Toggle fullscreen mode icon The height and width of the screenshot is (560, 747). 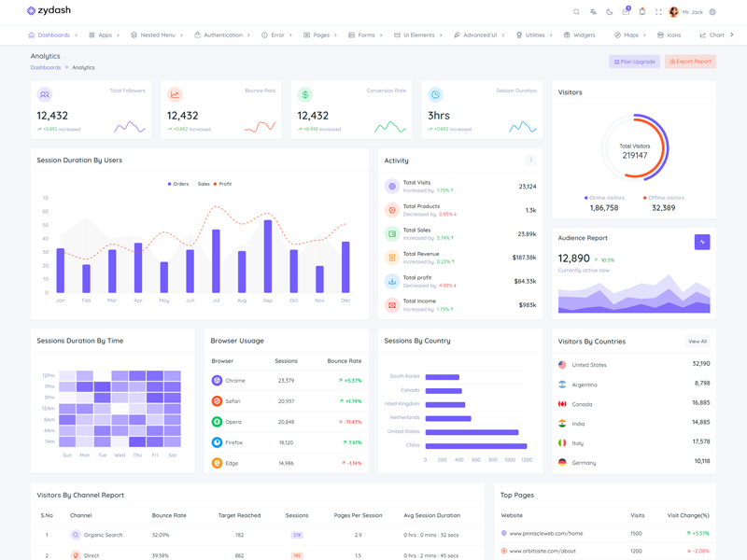tap(658, 12)
